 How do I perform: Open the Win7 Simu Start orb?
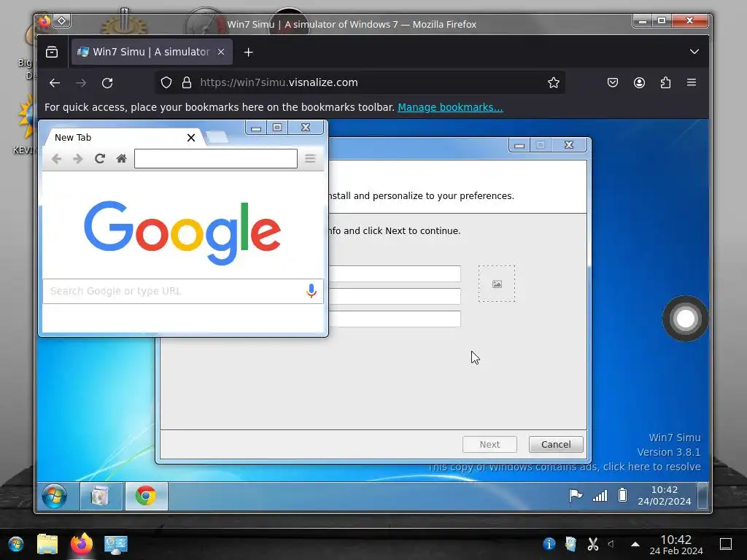pyautogui.click(x=54, y=496)
